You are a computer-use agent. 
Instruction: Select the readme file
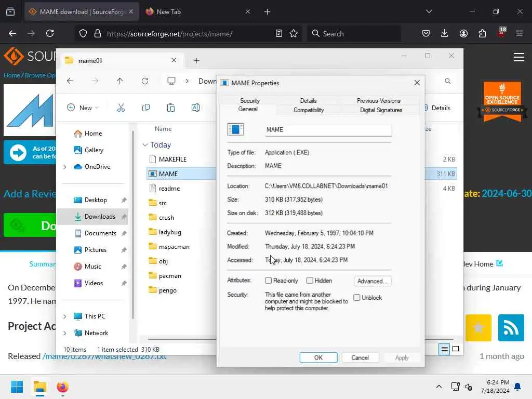click(169, 188)
